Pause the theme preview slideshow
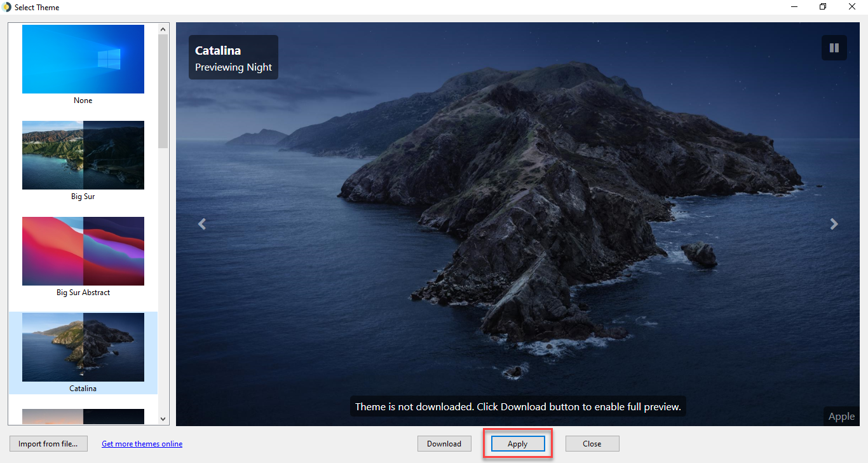This screenshot has height=463, width=868. pos(834,47)
